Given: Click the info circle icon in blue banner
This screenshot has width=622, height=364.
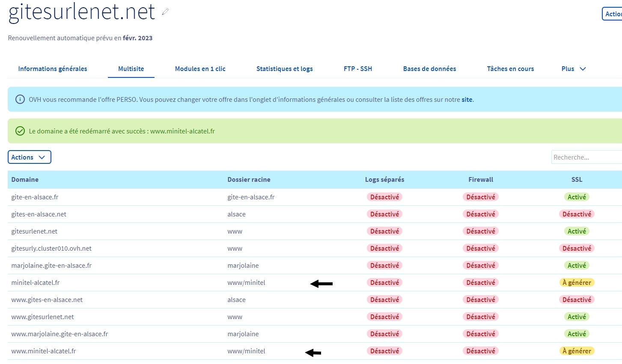Looking at the screenshot, I should click(20, 100).
